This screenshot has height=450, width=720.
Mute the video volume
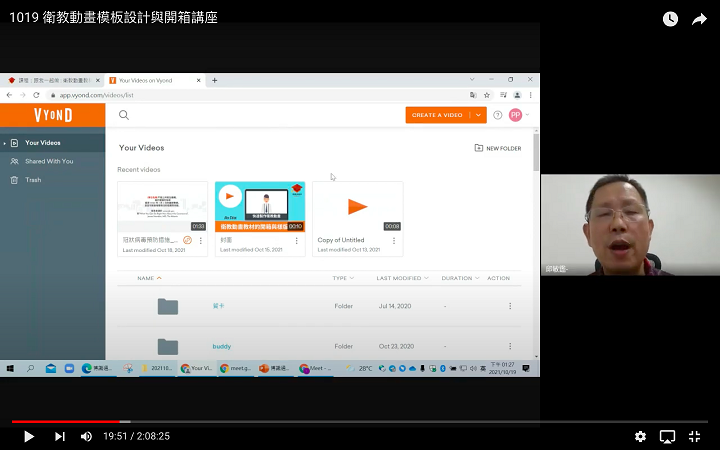click(86, 436)
